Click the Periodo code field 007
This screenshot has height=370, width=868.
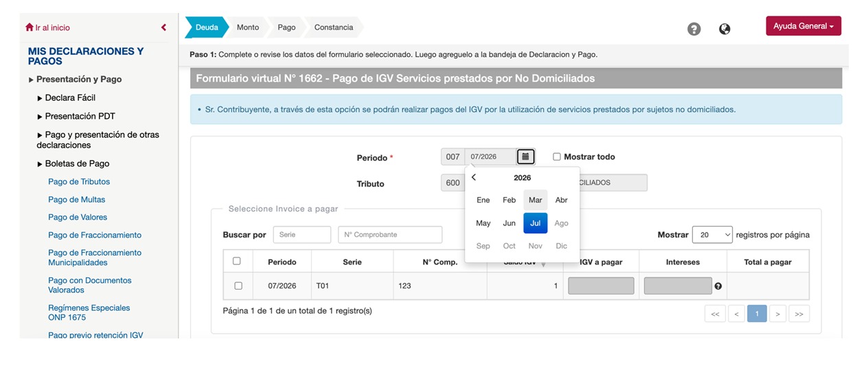point(453,157)
